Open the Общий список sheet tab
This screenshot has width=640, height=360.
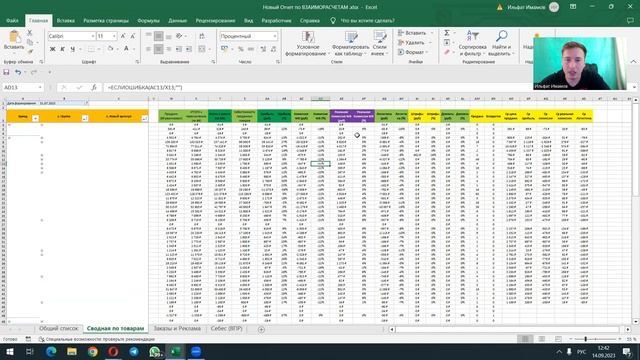click(58, 329)
